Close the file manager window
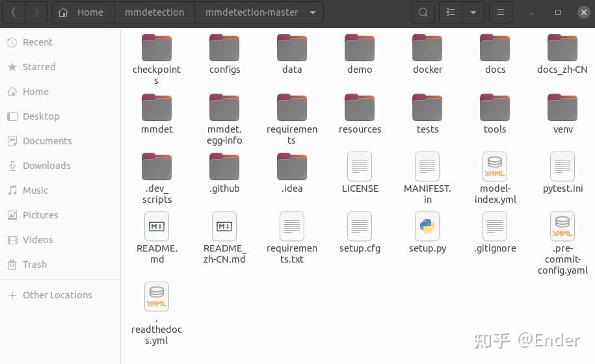The width and height of the screenshot is (595, 364). tap(583, 12)
